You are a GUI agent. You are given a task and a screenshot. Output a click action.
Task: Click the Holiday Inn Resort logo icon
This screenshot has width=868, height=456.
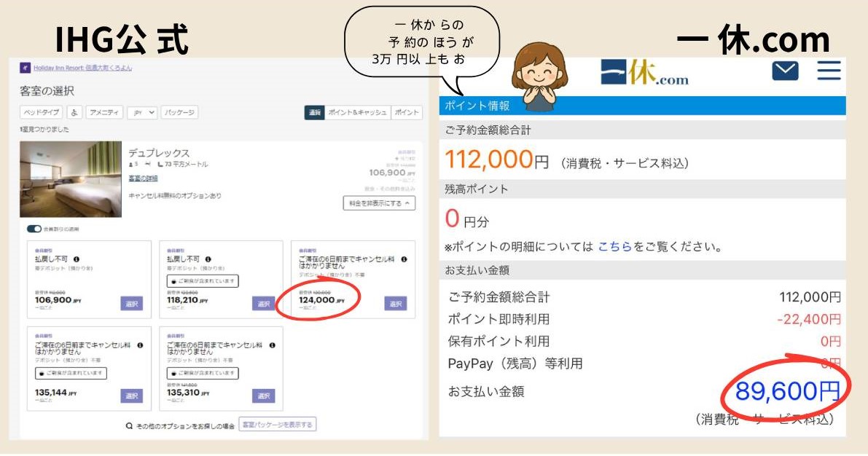(25, 68)
